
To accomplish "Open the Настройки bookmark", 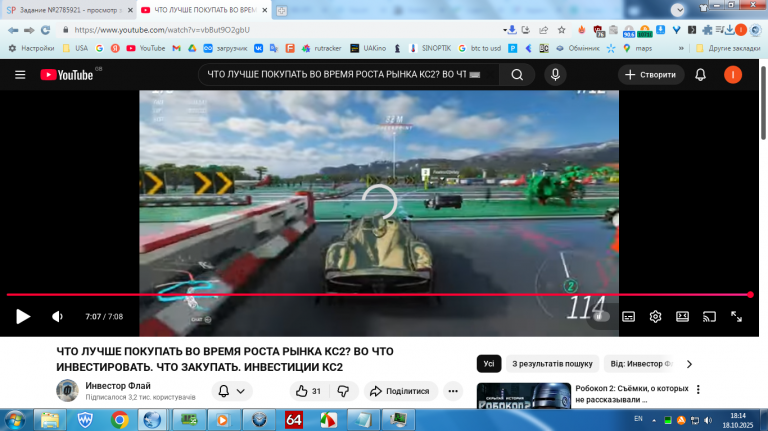I will [x=31, y=48].
